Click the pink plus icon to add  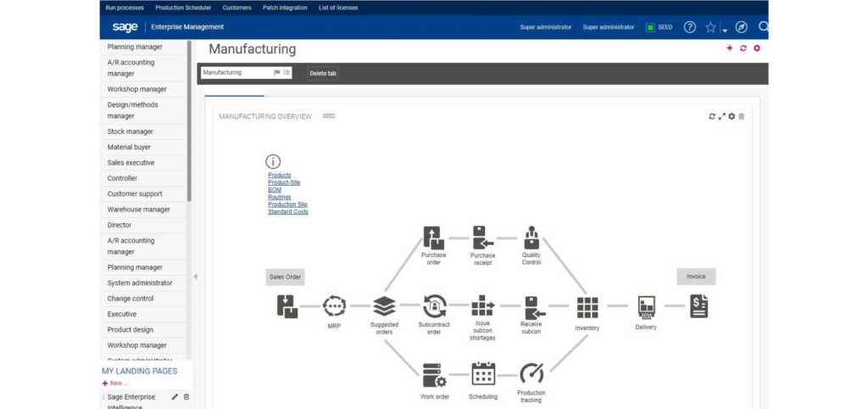click(x=730, y=48)
